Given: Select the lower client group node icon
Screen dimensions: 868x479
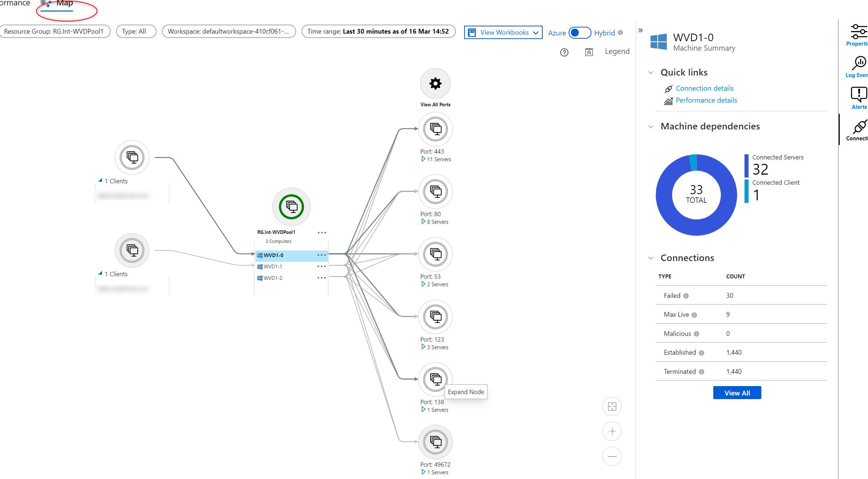Looking at the screenshot, I should pos(132,251).
